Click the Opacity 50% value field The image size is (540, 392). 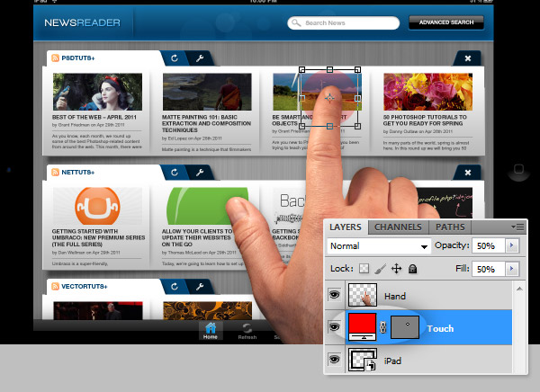(489, 245)
